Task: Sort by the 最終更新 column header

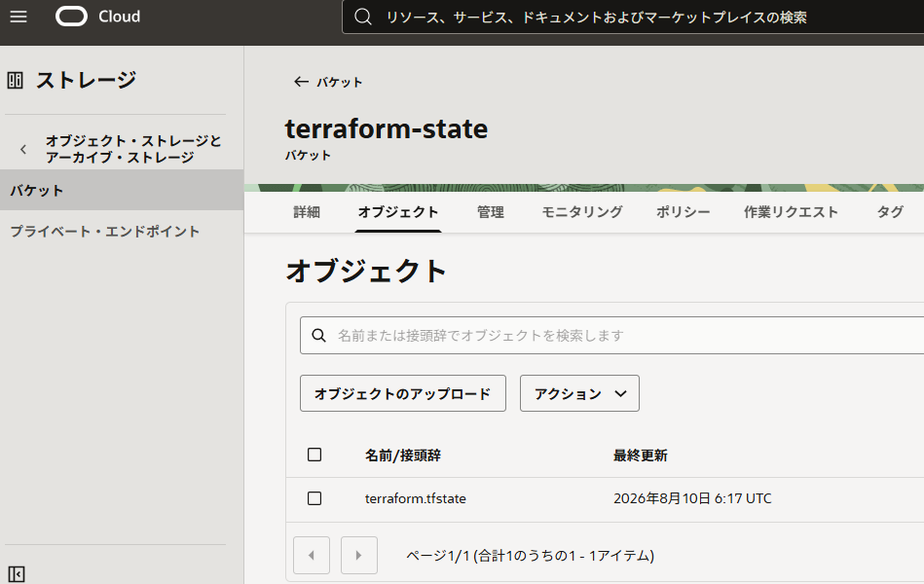Action: coord(641,456)
